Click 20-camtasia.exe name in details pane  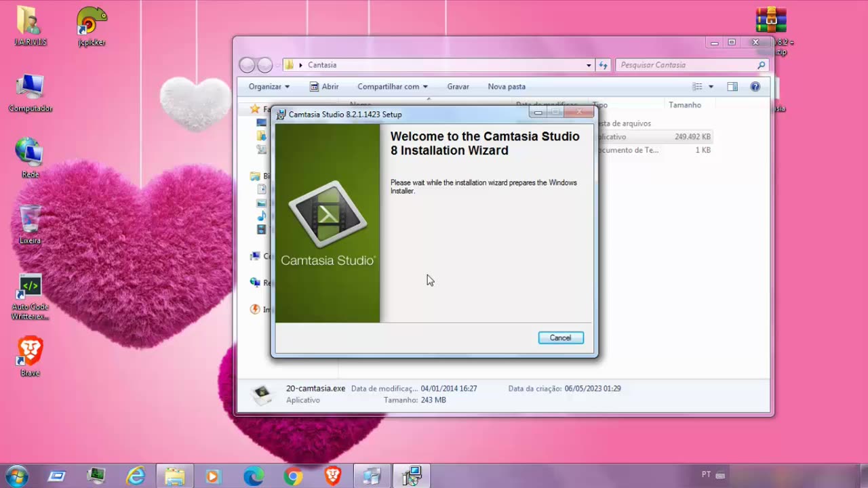315,389
